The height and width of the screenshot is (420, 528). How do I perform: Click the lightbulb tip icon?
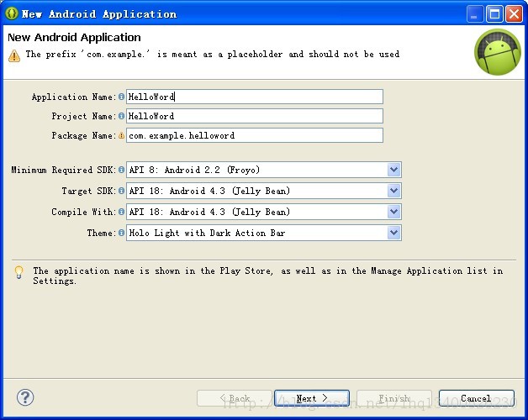tap(18, 272)
